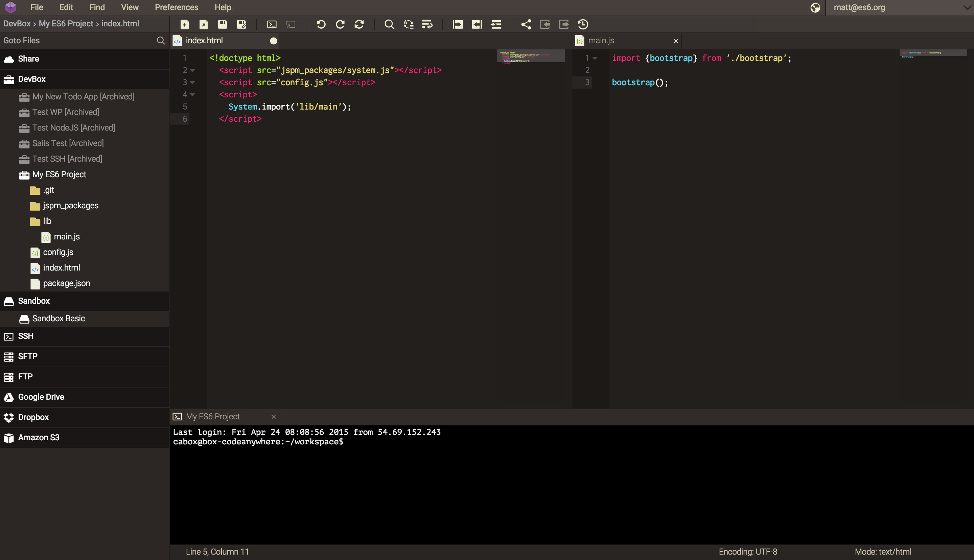Screen dimensions: 974x560
Task: Toggle word wrap toolbar icon
Action: click(427, 25)
